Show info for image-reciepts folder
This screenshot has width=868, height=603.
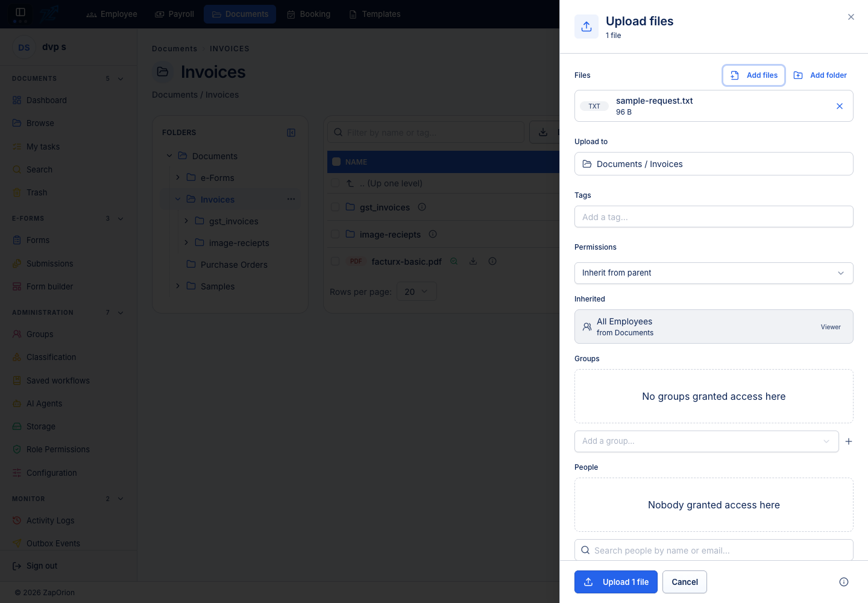point(433,234)
